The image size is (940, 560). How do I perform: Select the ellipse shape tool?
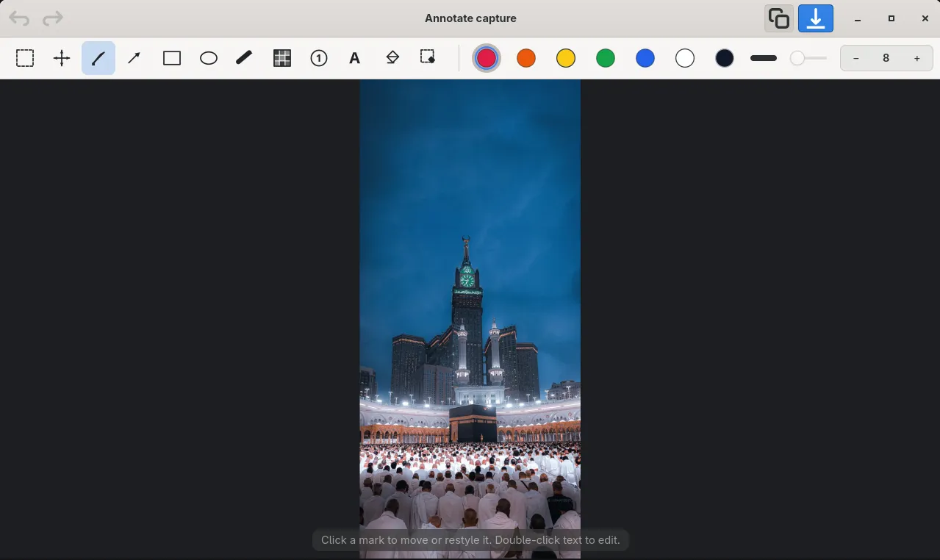(x=209, y=58)
